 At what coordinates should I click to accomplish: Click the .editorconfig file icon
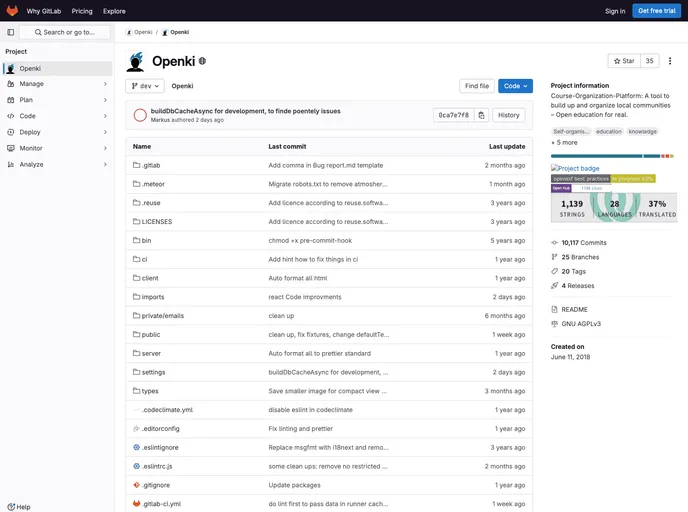(x=136, y=428)
